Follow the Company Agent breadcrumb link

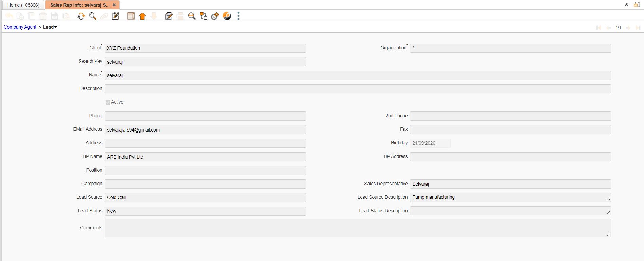click(x=20, y=27)
